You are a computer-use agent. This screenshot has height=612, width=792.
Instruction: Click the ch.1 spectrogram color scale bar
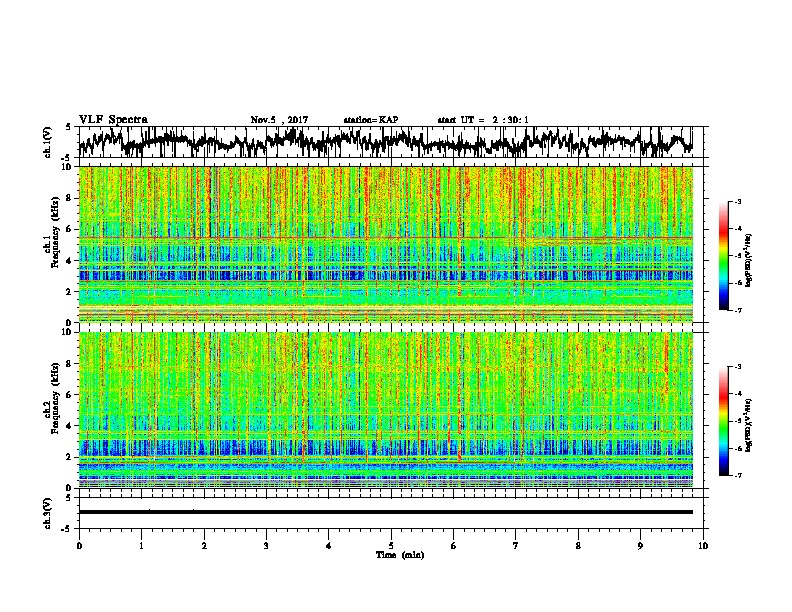pos(724,255)
